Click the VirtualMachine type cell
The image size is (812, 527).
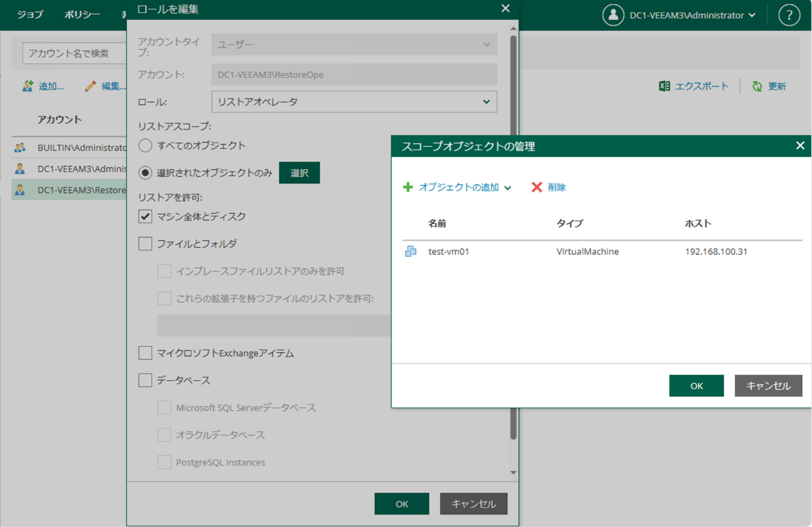[587, 251]
